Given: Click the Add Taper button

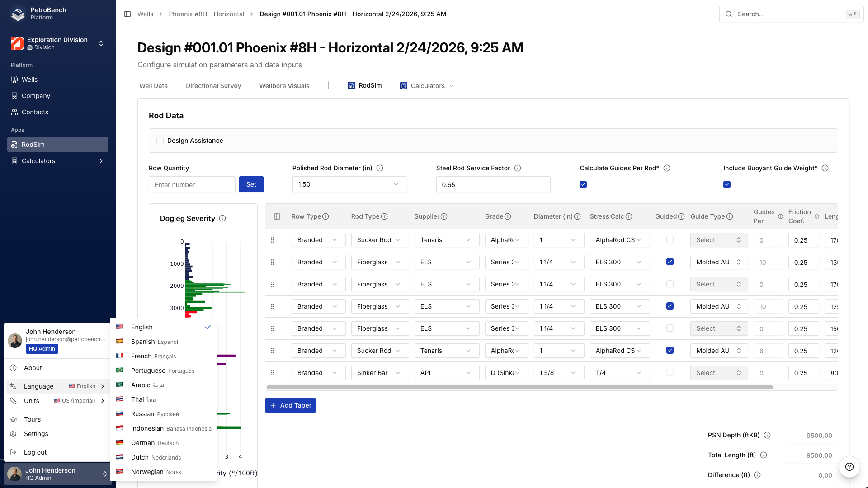Looking at the screenshot, I should coord(290,405).
